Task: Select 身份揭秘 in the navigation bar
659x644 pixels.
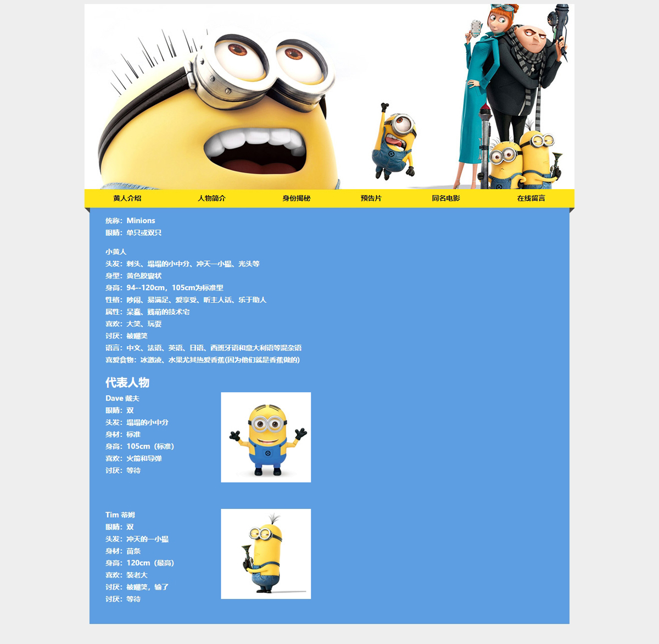Action: pos(297,198)
